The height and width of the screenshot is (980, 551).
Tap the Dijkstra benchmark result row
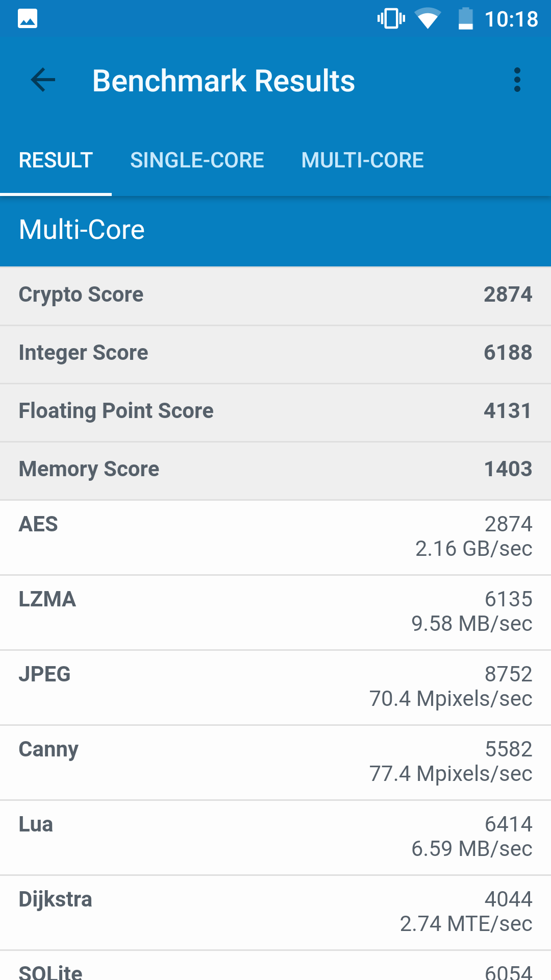tap(275, 913)
